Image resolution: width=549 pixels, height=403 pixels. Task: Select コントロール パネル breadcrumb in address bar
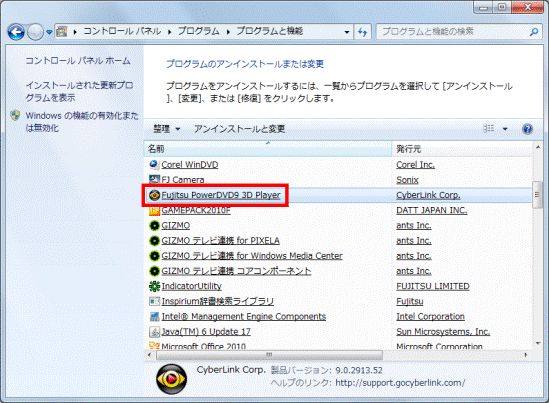122,32
